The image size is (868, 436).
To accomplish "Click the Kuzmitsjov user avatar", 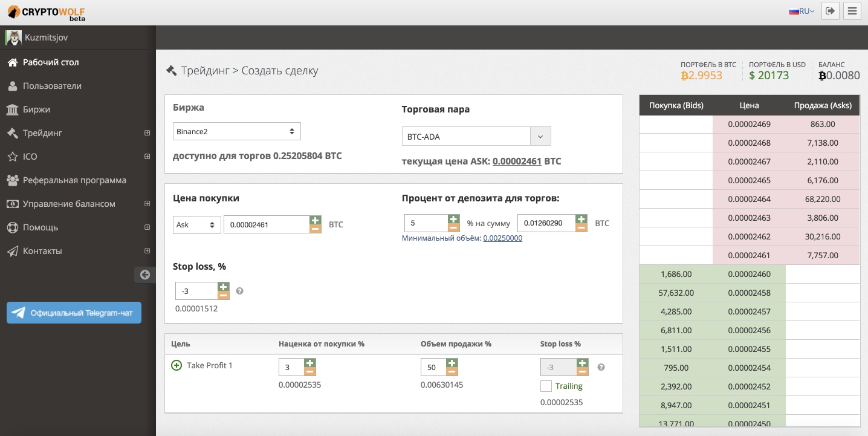I will [13, 37].
